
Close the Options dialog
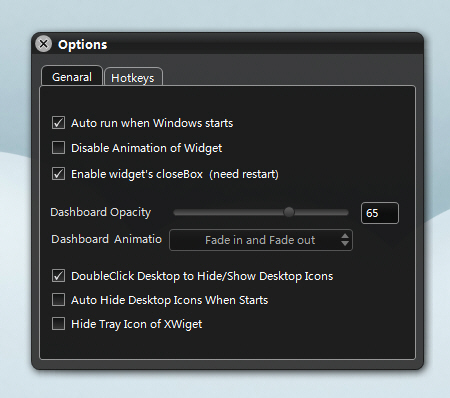(x=44, y=44)
